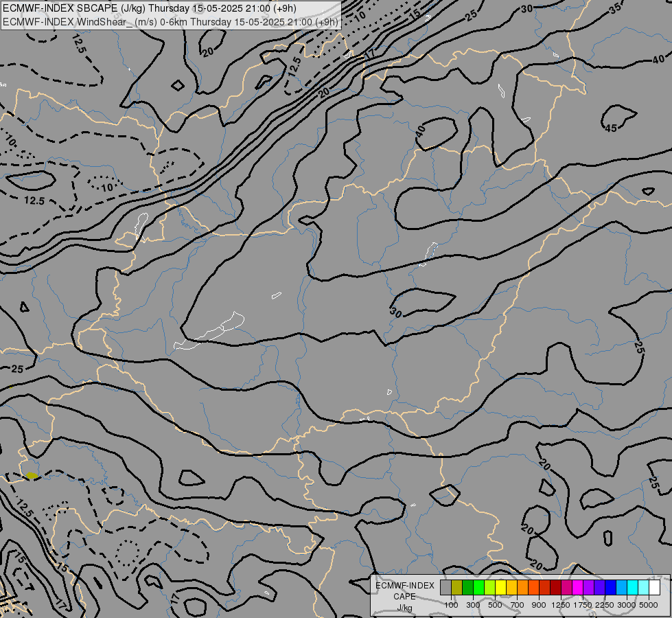Pick the dark red swatch left of the 1250 tick
672x618 pixels.
[556, 587]
